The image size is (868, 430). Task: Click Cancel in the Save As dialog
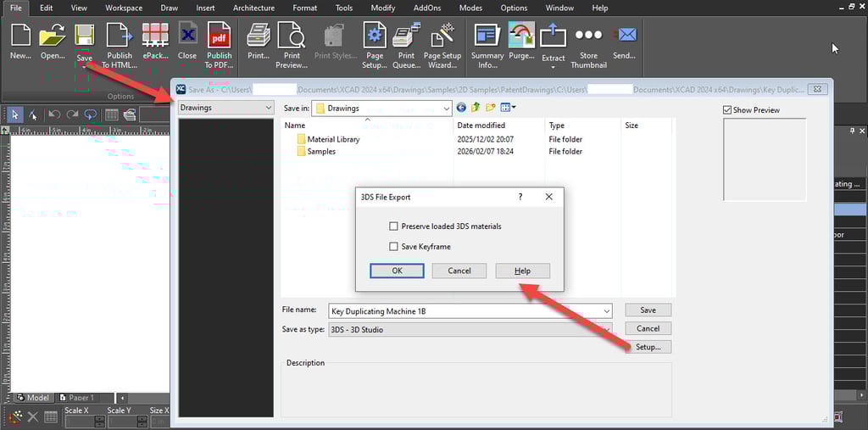point(648,328)
